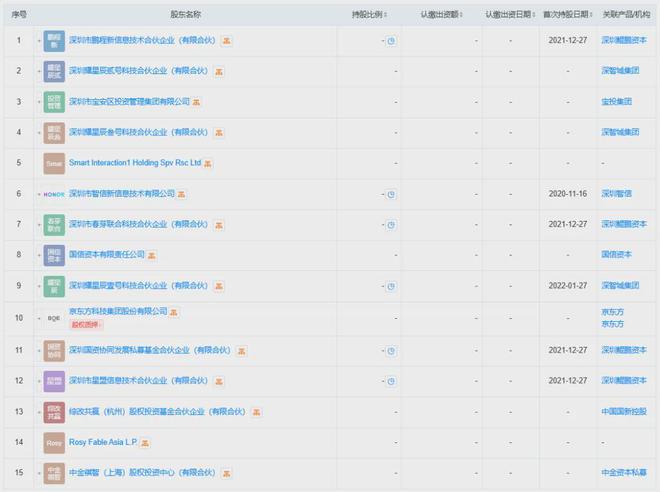Click the Rosy logo tile in row 14
This screenshot has width=660, height=492.
click(54, 443)
